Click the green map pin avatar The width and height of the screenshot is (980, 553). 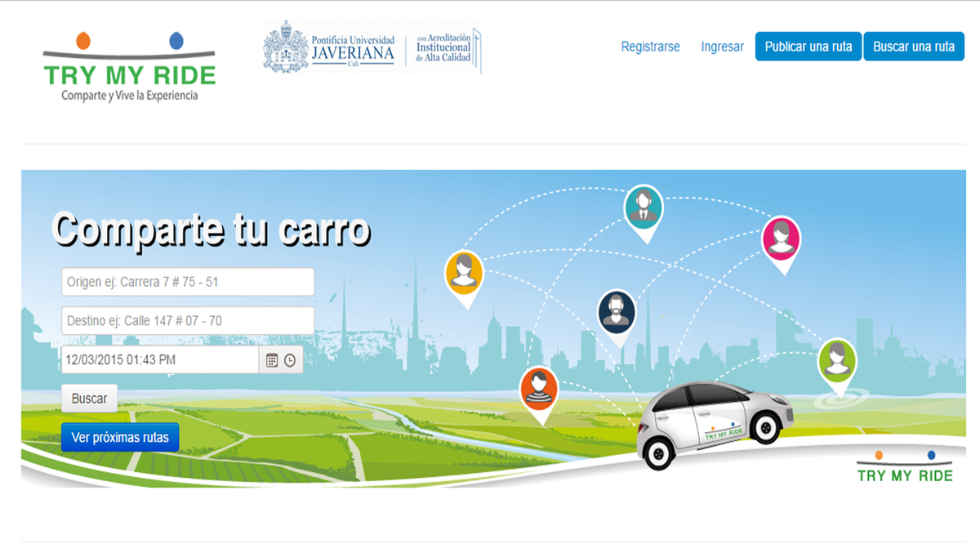tap(837, 368)
